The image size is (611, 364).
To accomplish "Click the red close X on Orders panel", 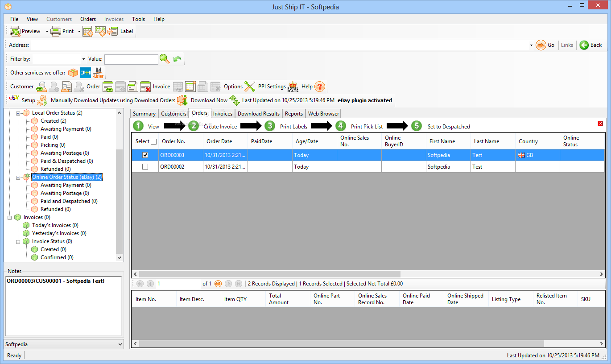I will tap(600, 124).
